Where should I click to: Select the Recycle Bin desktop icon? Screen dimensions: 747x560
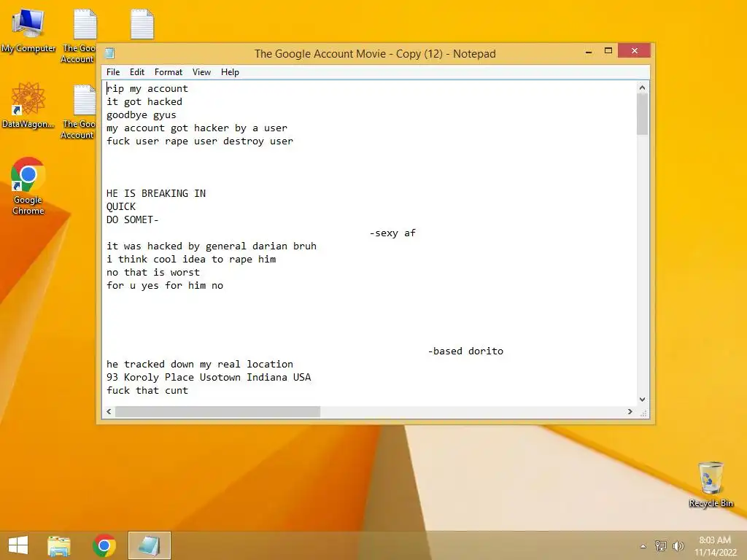coord(711,484)
